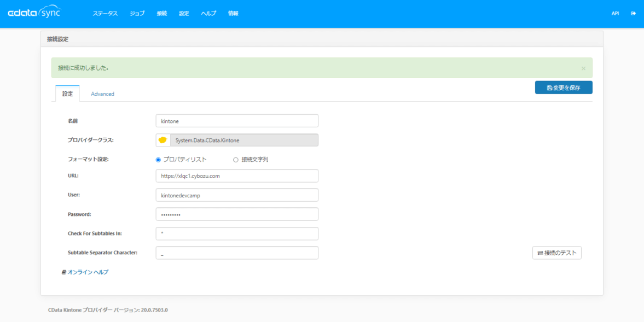644x322 pixels.
Task: Open the ステータス menu
Action: pyautogui.click(x=105, y=14)
